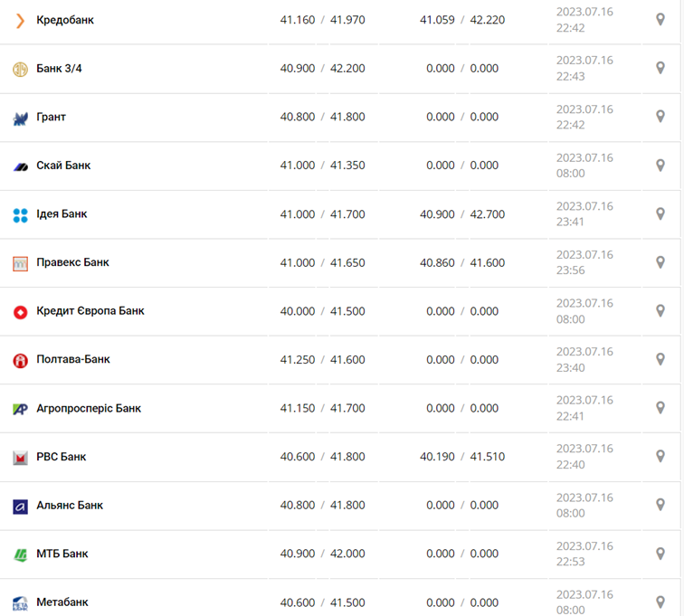Go to the МТБ Банк page

point(62,554)
